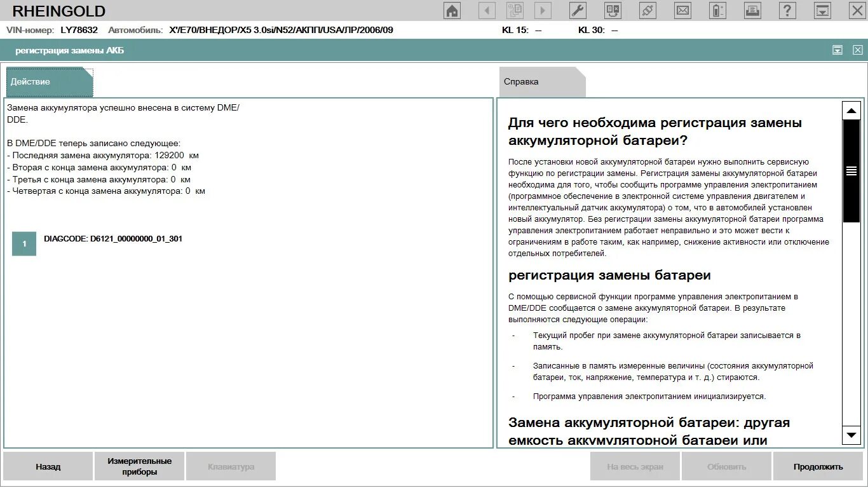The image size is (868, 488).
Task: Open the question mark help
Action: tap(787, 11)
